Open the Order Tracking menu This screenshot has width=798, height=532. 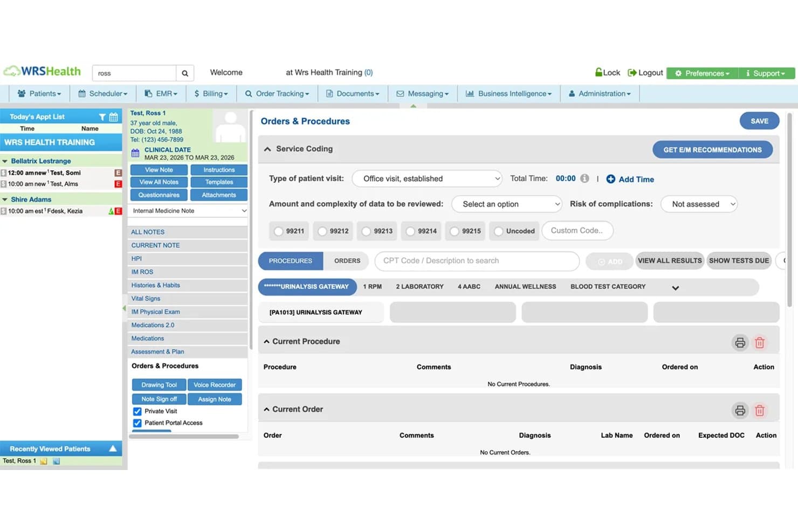point(277,94)
